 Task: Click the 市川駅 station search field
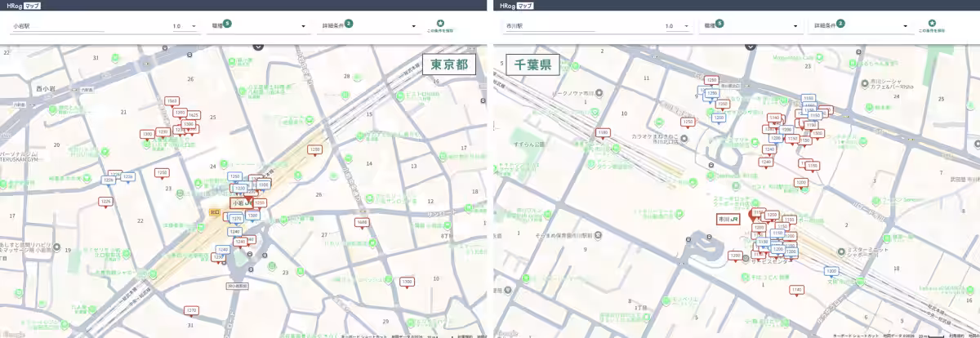click(x=549, y=26)
